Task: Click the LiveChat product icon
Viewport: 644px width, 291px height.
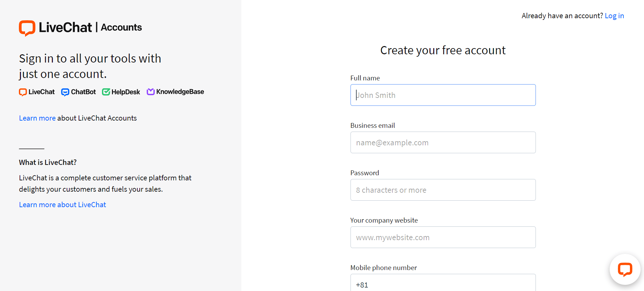Action: tap(23, 92)
